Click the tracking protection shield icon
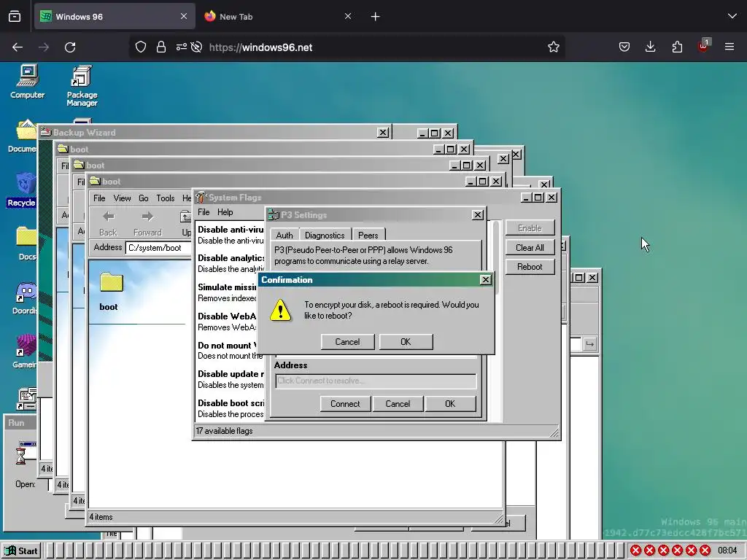 [141, 47]
